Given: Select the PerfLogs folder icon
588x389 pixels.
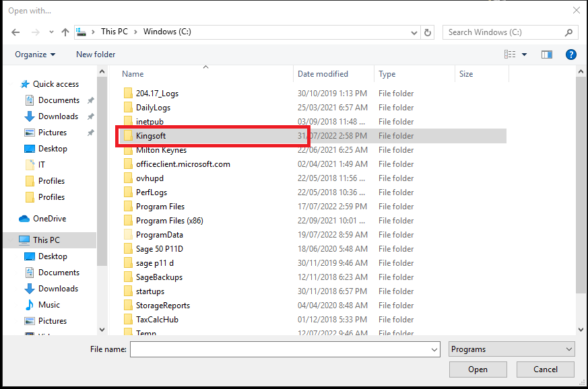Looking at the screenshot, I should [x=128, y=192].
